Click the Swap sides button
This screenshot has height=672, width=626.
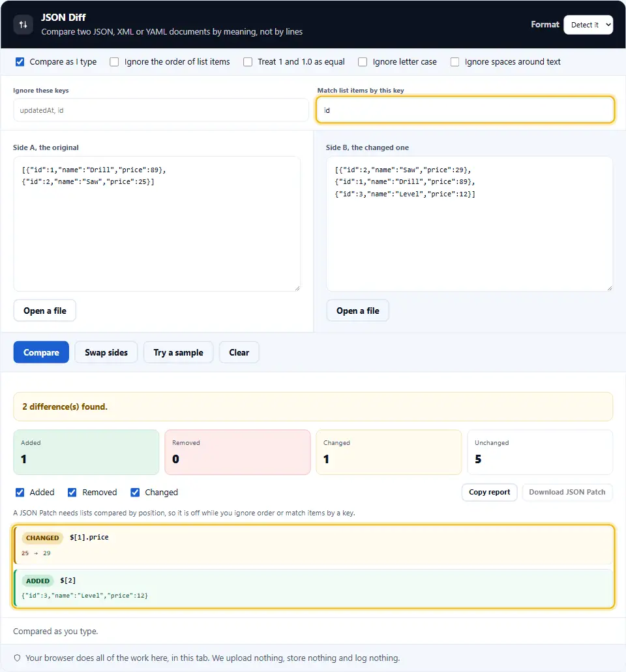[106, 352]
